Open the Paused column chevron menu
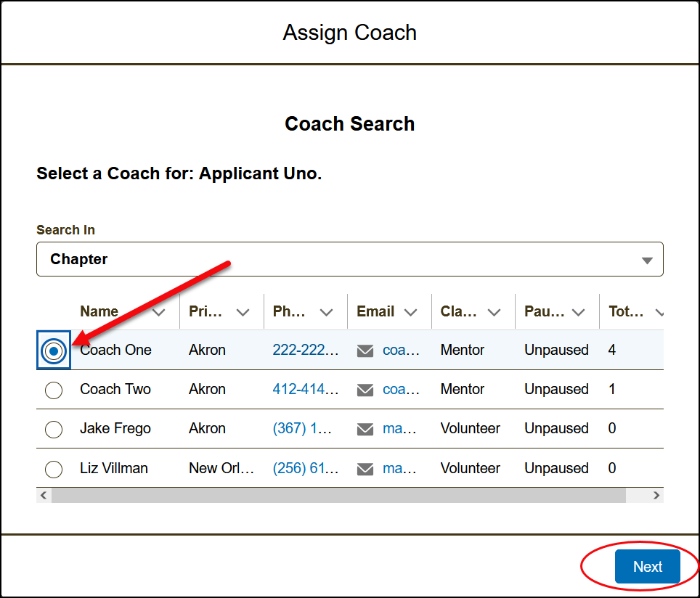The image size is (700, 598). point(578,312)
